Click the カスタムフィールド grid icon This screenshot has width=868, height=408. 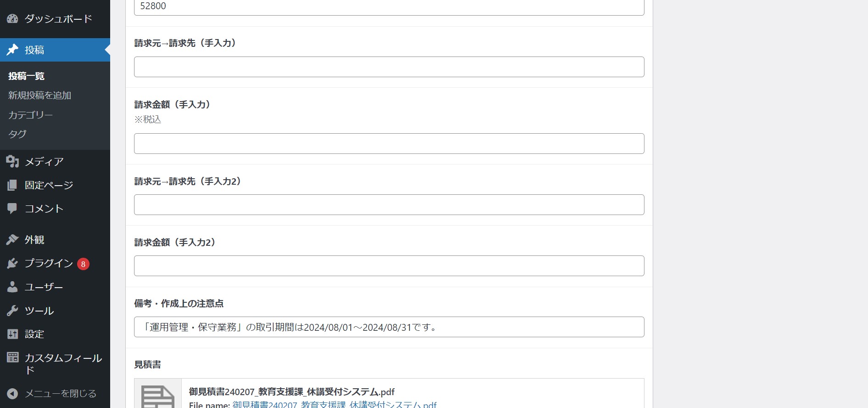point(12,357)
